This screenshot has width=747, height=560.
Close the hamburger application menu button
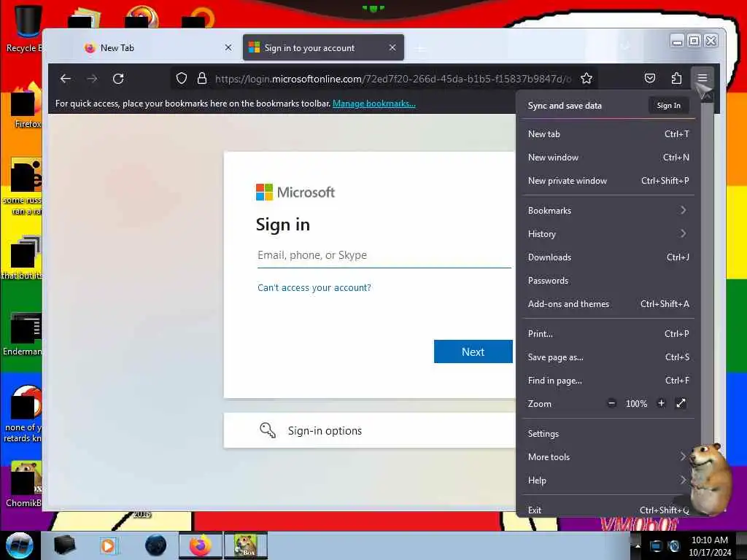coord(703,78)
